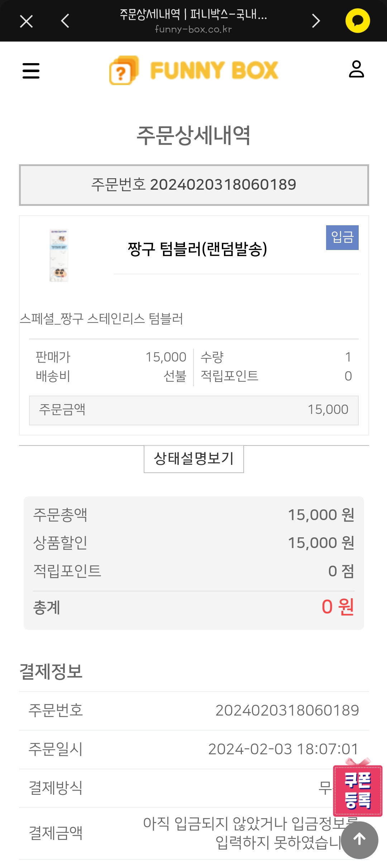The height and width of the screenshot is (868, 387).
Task: Click the 상태설명보기 button
Action: 193,459
